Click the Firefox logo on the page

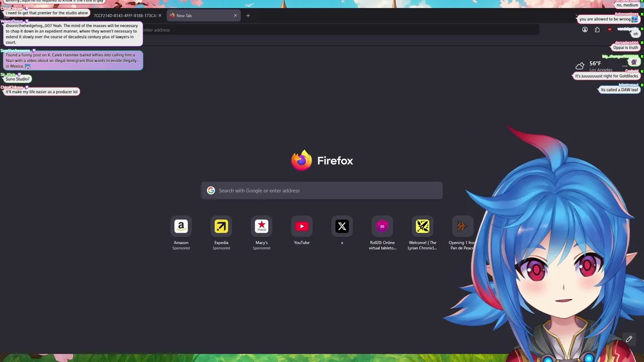(301, 160)
